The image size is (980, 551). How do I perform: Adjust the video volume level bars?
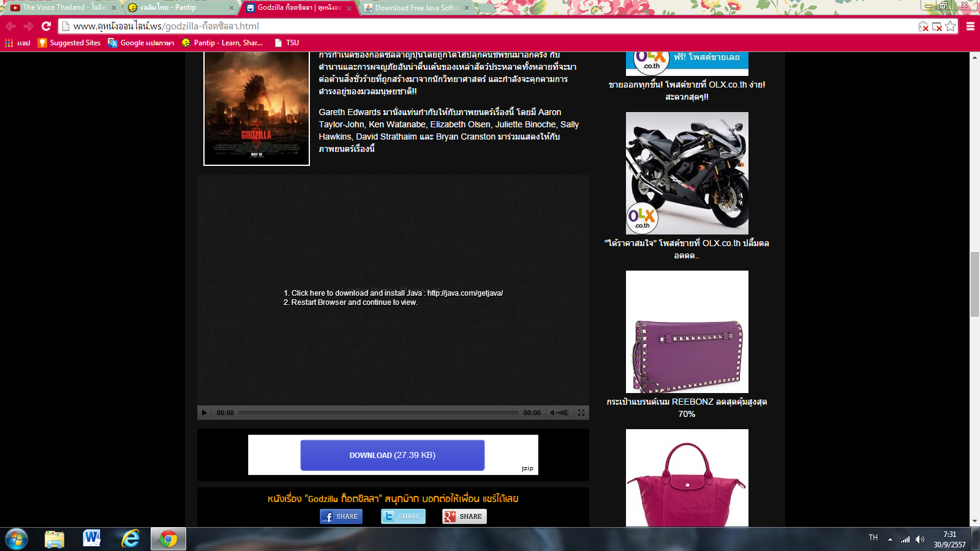tap(562, 413)
